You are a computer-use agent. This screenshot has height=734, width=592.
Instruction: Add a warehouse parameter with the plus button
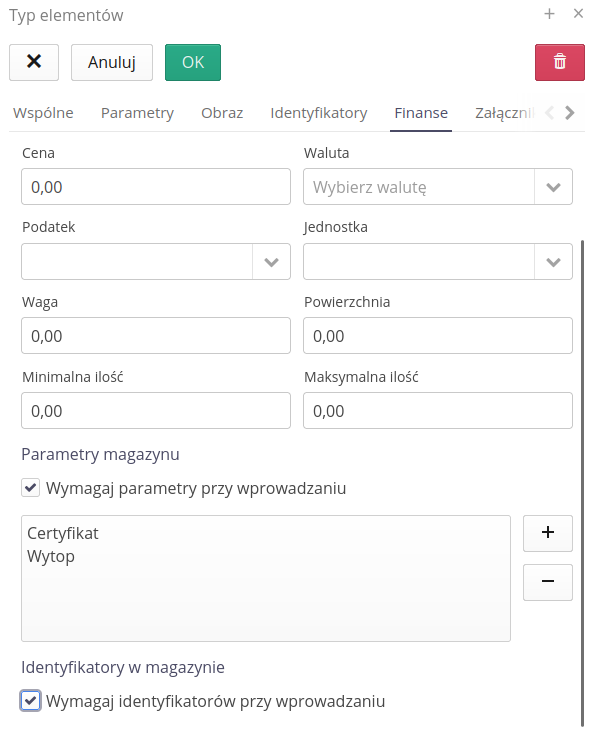548,533
